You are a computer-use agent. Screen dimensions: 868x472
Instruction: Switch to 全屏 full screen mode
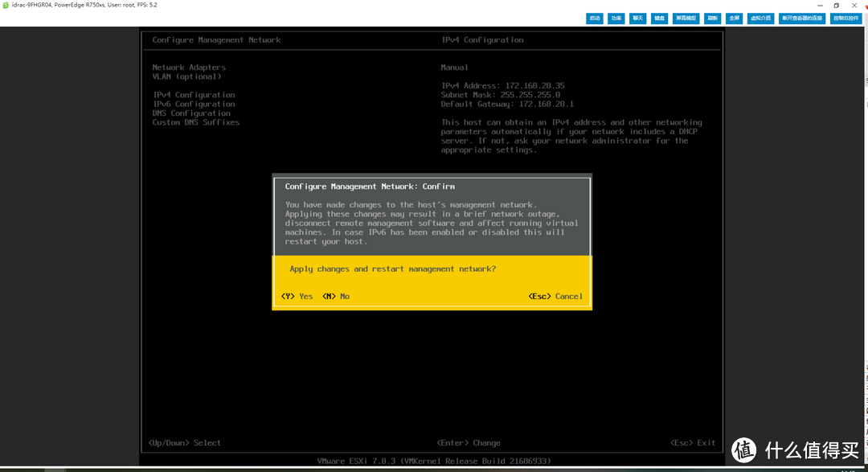tap(734, 18)
